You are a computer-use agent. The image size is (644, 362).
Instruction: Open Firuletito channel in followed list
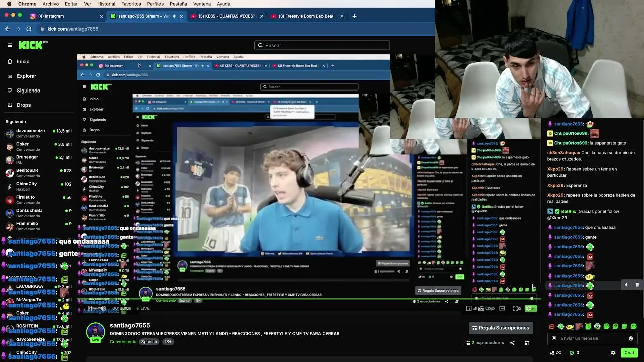coord(39,200)
